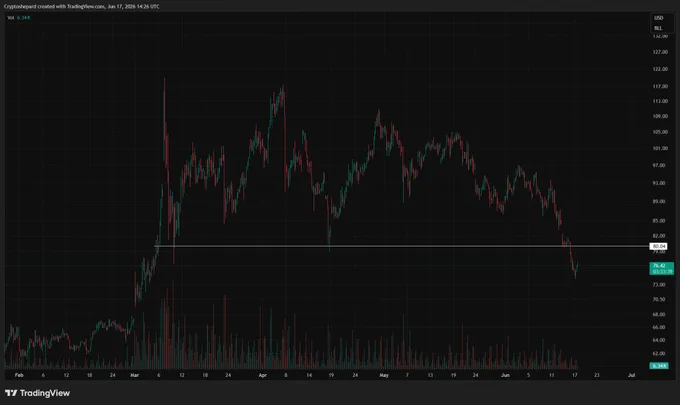Click the 113.00 price axis label
The image size is (680, 405).
tap(660, 101)
